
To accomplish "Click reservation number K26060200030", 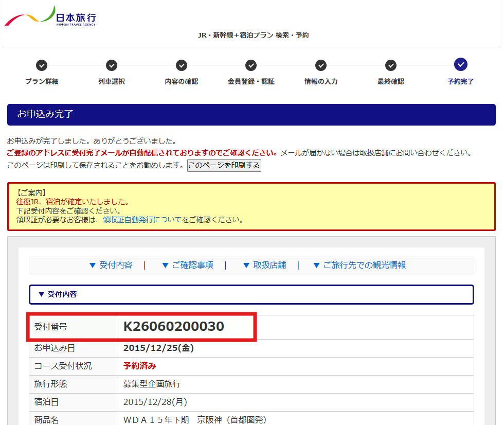I will (x=174, y=327).
